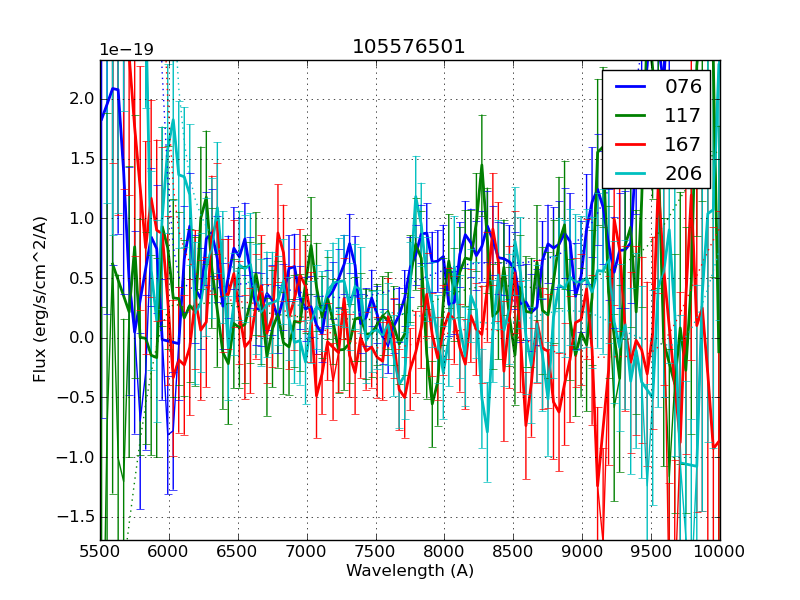This screenshot has height=600, width=800.
Task: Select the 117 legend label
Action: coord(683,116)
